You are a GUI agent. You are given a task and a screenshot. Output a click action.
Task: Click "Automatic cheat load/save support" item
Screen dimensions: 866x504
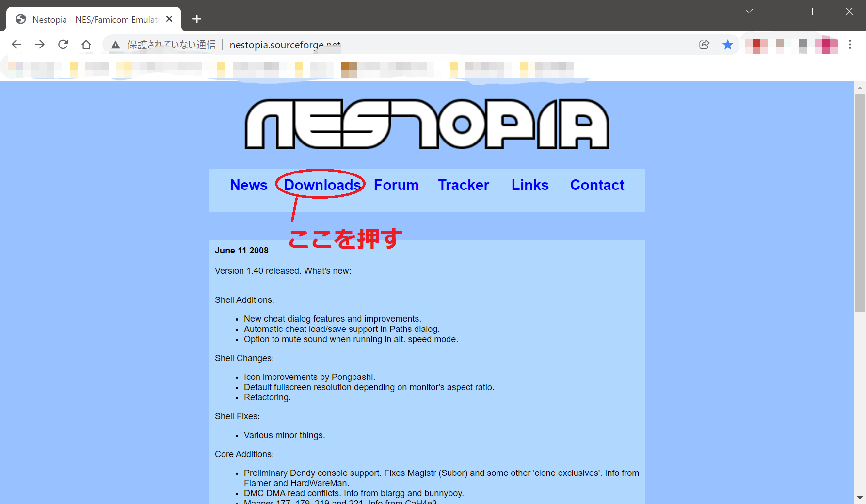click(342, 329)
